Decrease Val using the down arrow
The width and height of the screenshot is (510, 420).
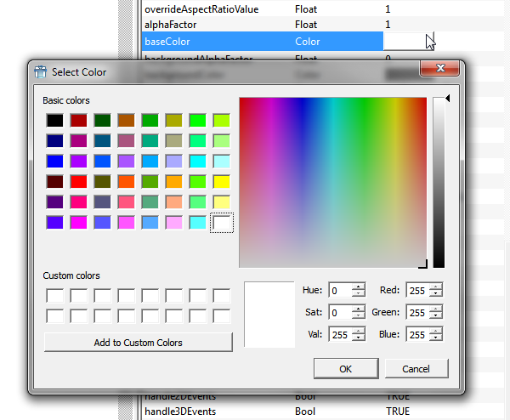(x=359, y=338)
